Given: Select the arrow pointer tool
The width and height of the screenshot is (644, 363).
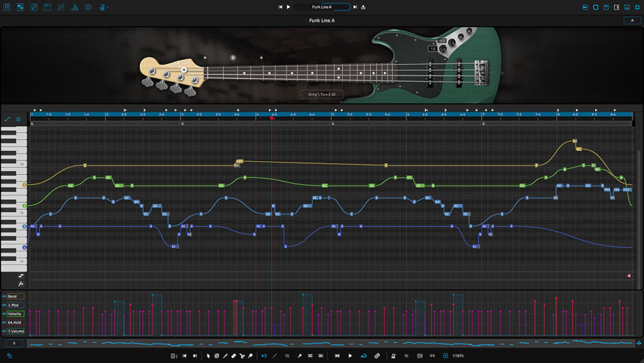Looking at the screenshot, I should click(x=208, y=356).
